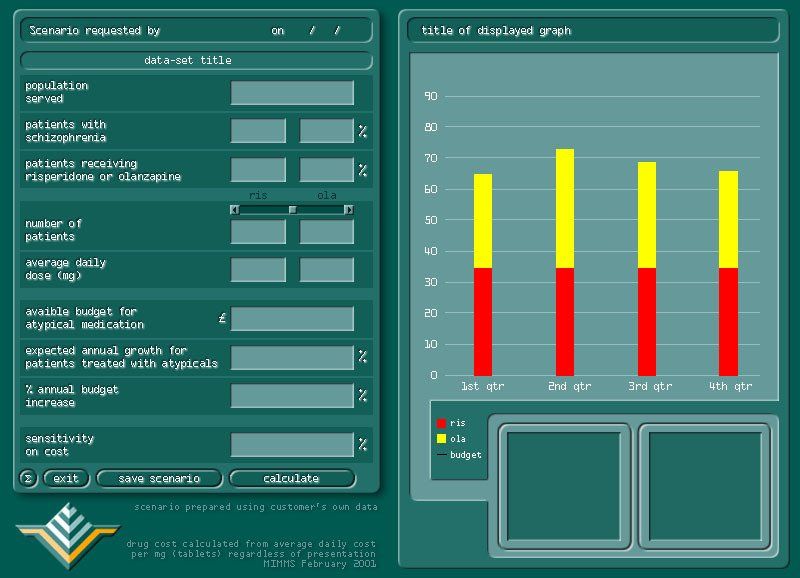The height and width of the screenshot is (578, 800).
Task: Click the '1st qtr' axis label
Action: (483, 387)
